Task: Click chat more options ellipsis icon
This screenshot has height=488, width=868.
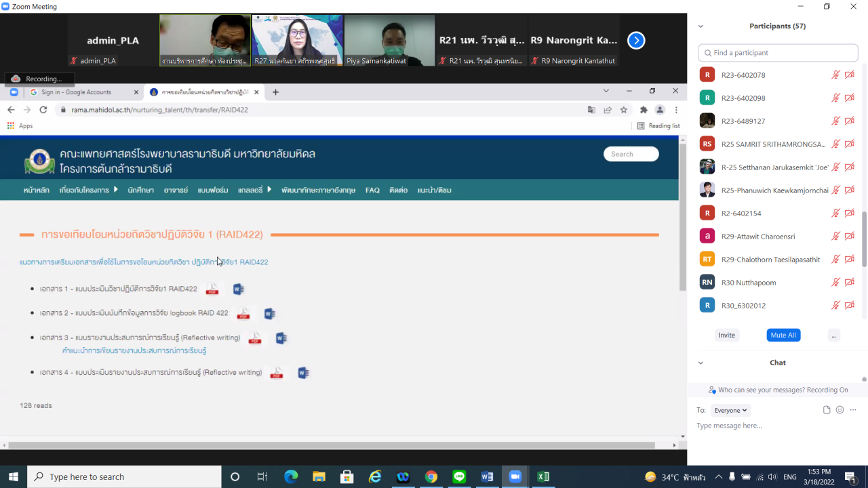Action: tap(853, 410)
